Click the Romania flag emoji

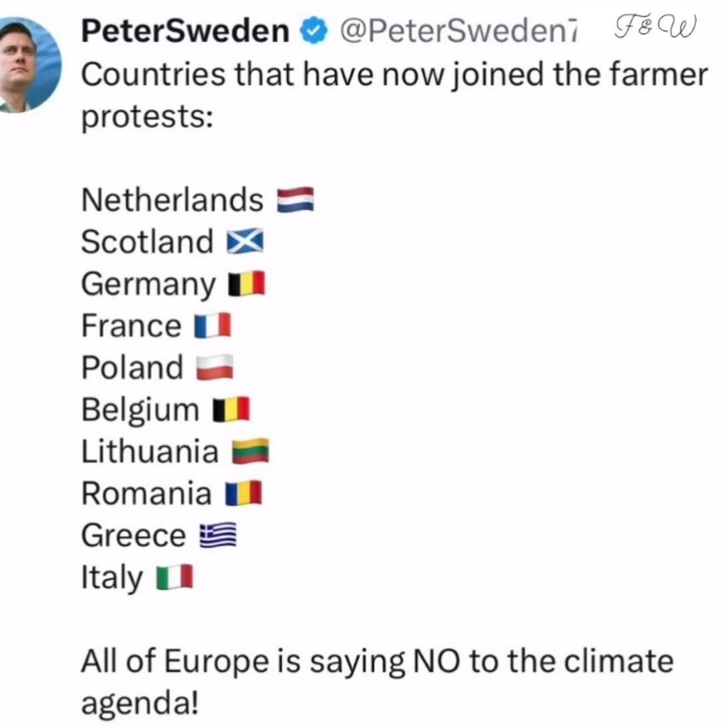click(x=243, y=494)
